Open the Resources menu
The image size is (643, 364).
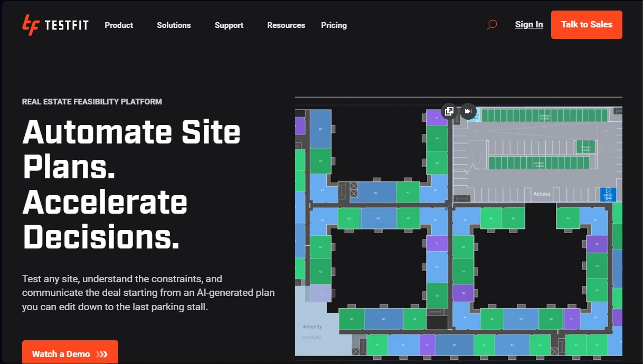(286, 25)
